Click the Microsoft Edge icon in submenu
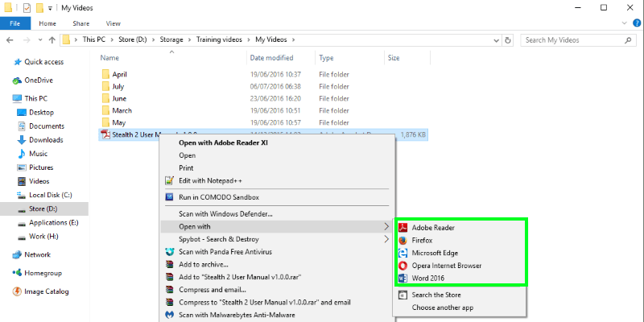Image resolution: width=644 pixels, height=322 pixels. pyautogui.click(x=403, y=253)
